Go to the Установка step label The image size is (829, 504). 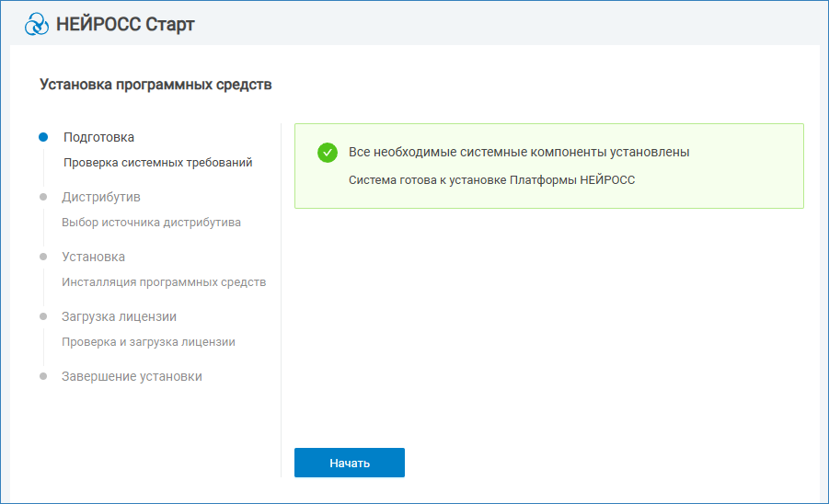93,257
